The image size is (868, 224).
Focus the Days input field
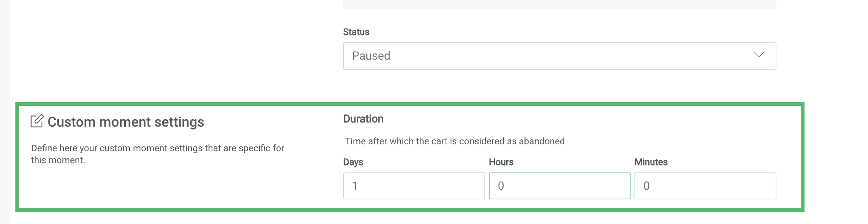tap(414, 186)
